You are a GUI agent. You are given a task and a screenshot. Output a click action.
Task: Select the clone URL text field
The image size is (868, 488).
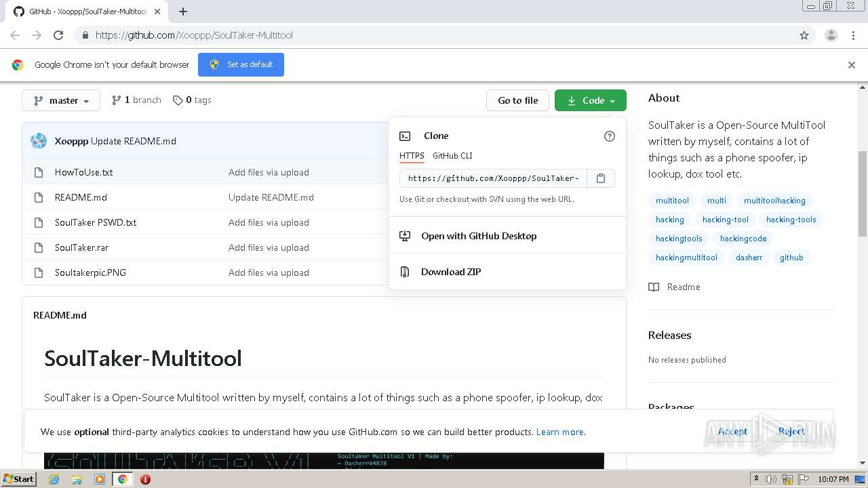(x=493, y=178)
